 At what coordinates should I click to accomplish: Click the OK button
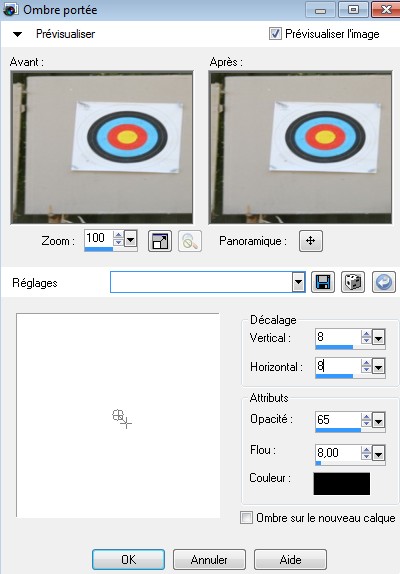click(128, 559)
